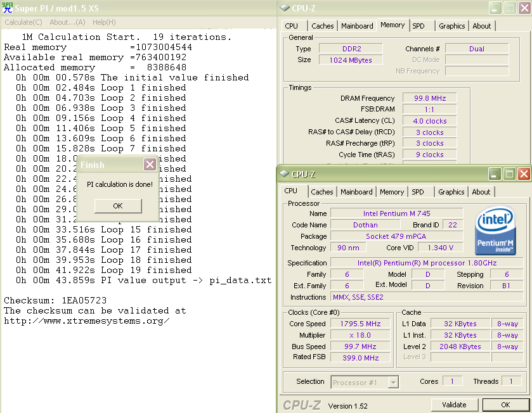This screenshot has width=532, height=413.
Task: Switch to About tab in front CPU-Z window
Action: click(481, 192)
